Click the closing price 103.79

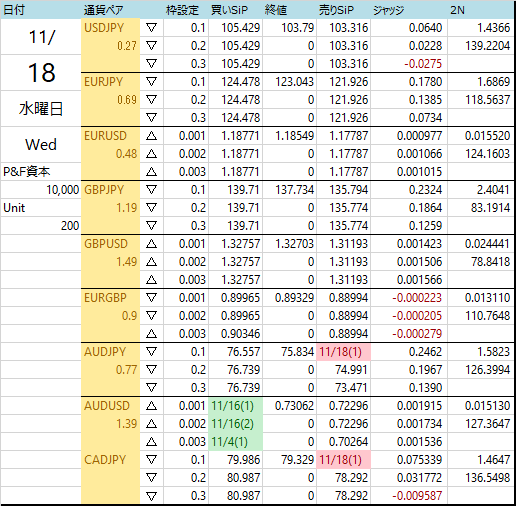pos(297,28)
